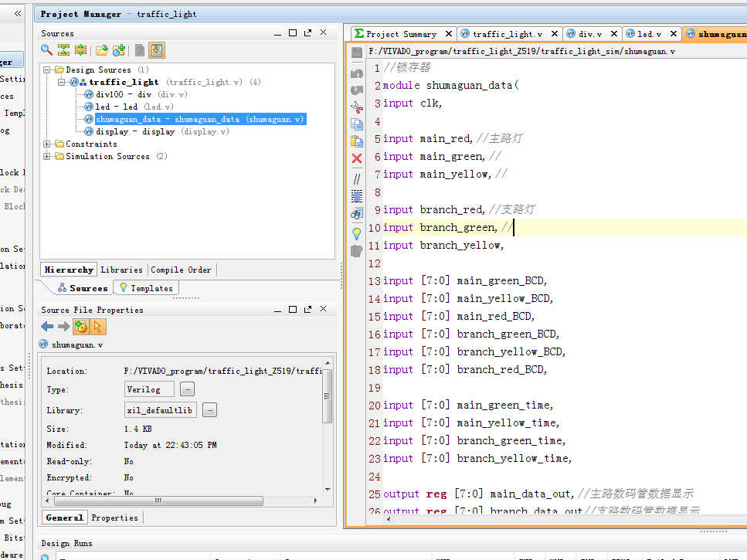Toggle the pointer select icon in properties toolbar
The width and height of the screenshot is (747, 560).
97,326
